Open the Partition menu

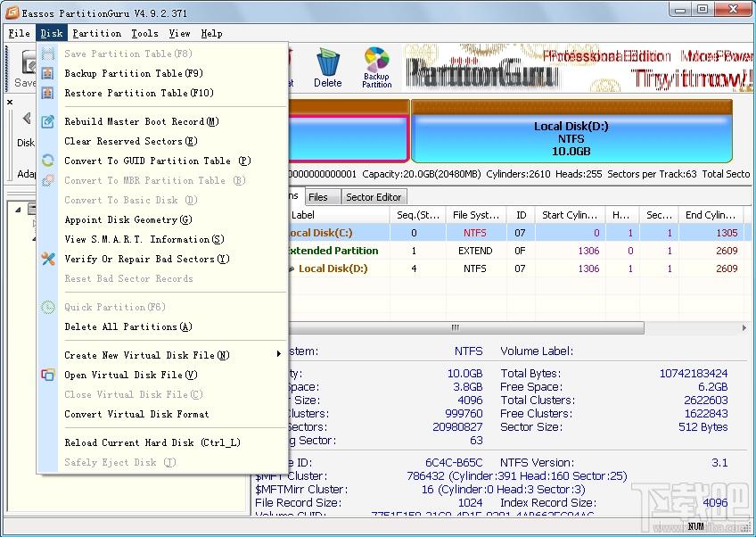97,33
